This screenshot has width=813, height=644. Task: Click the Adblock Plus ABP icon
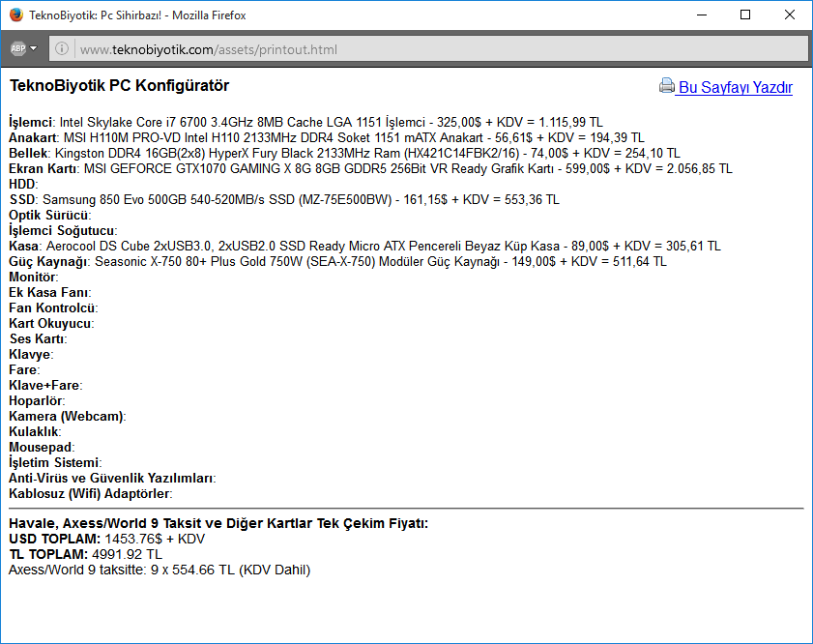click(18, 48)
